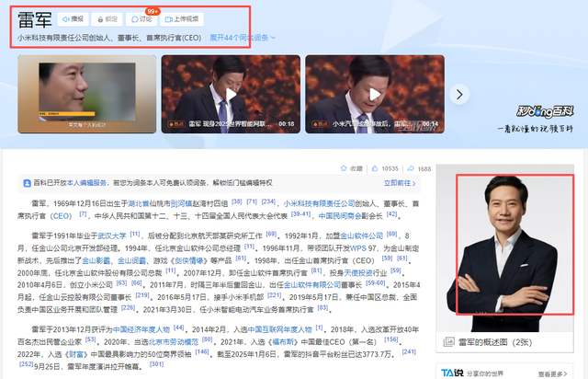The height and width of the screenshot is (379, 588).
Task: Click reference [39-41] after 人民代表大会代表
Action: coord(300,214)
